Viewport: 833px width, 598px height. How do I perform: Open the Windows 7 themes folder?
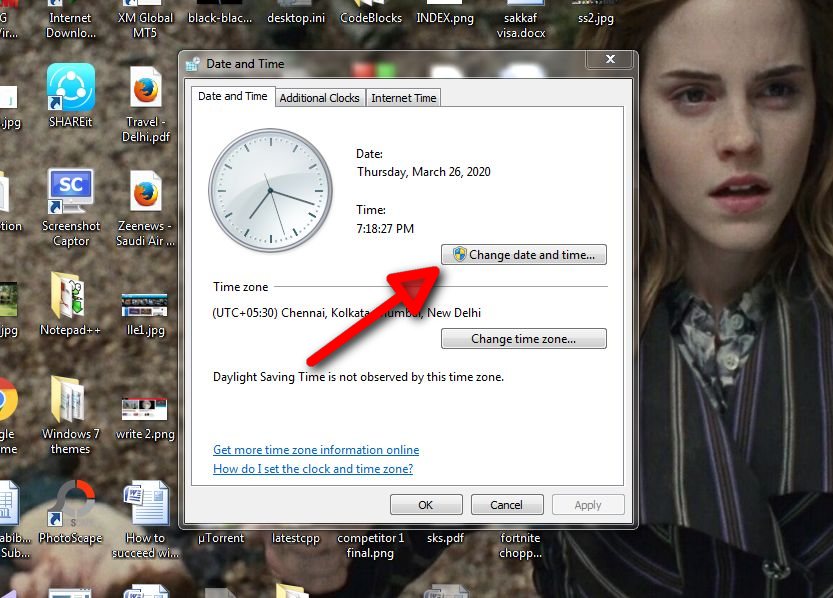68,399
